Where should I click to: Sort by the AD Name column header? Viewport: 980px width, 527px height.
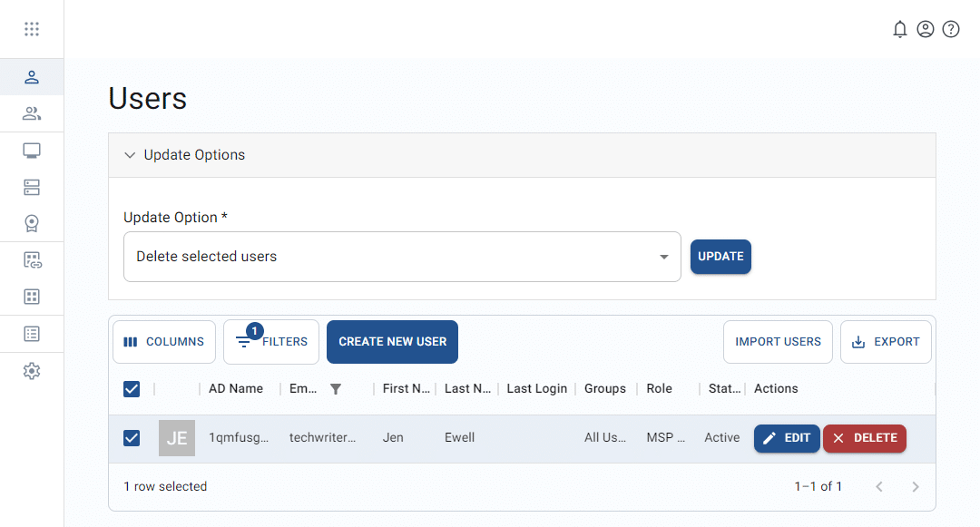click(236, 389)
